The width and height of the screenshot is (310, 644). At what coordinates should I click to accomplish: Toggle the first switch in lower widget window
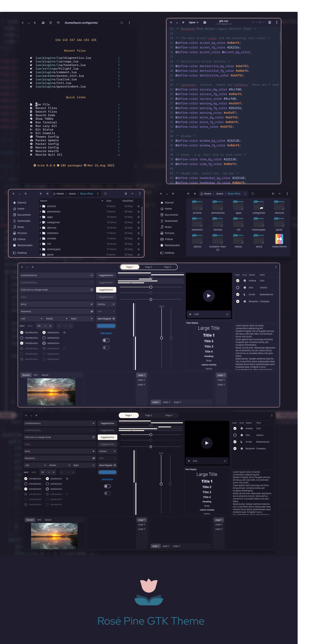(x=107, y=486)
